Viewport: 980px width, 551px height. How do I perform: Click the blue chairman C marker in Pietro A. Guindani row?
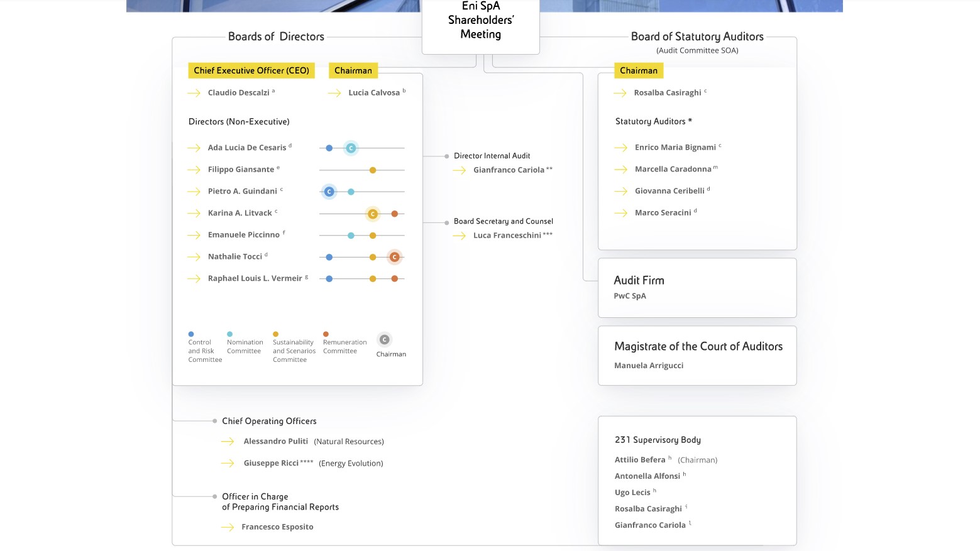pyautogui.click(x=329, y=192)
